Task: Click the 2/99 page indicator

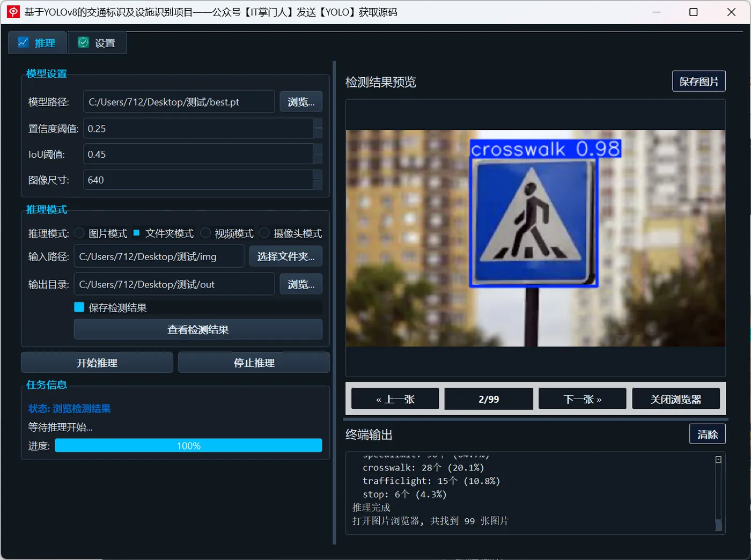Action: pos(489,399)
